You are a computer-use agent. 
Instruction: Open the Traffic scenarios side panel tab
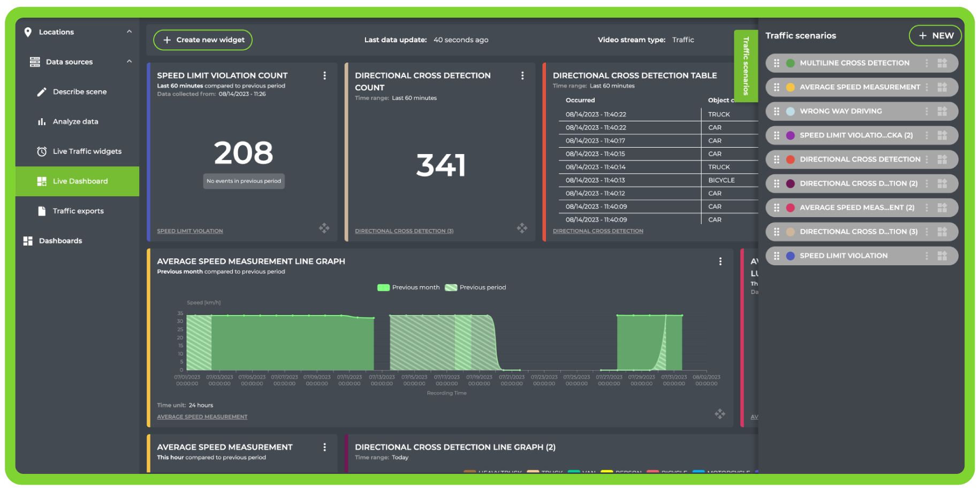[x=746, y=64]
